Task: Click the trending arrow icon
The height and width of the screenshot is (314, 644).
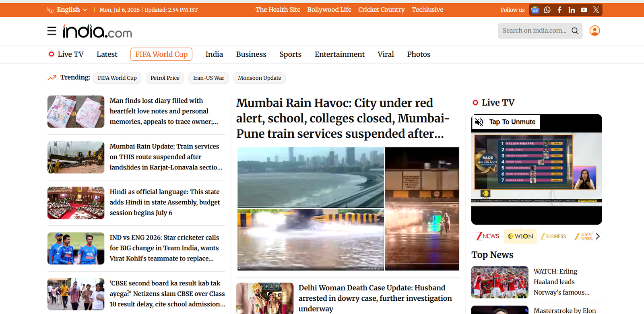Action: coord(52,78)
